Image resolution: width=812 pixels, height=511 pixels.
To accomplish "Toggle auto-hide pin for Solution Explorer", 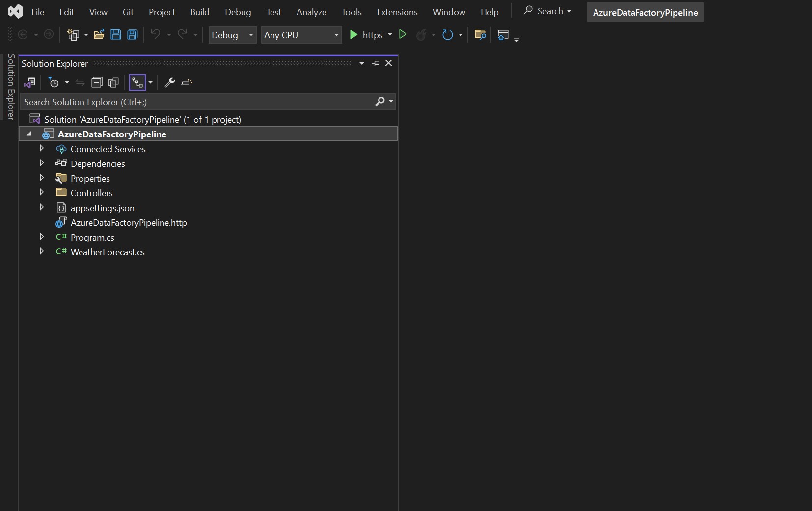I will tap(376, 63).
